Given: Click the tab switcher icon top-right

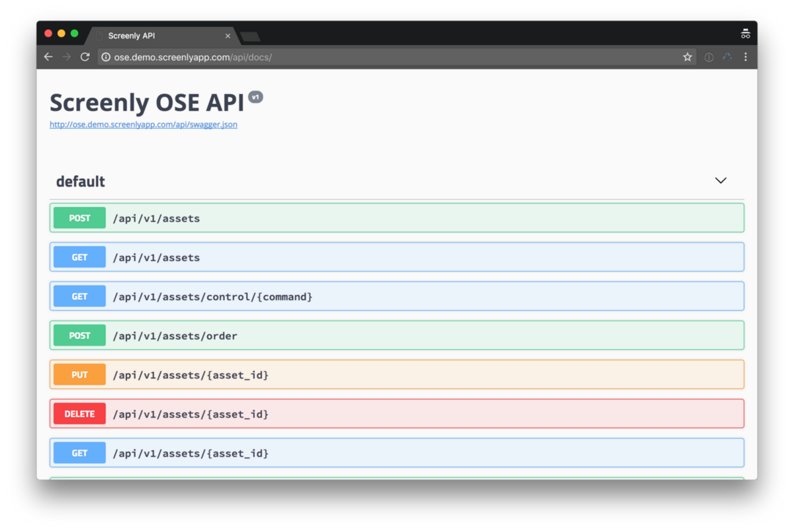Looking at the screenshot, I should (745, 32).
